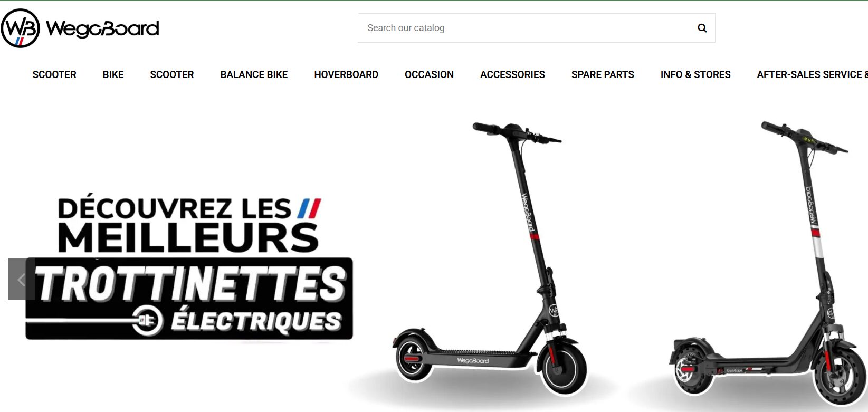Click the blue-red stripes beside DÉCOUVREZ LES

pos(310,208)
